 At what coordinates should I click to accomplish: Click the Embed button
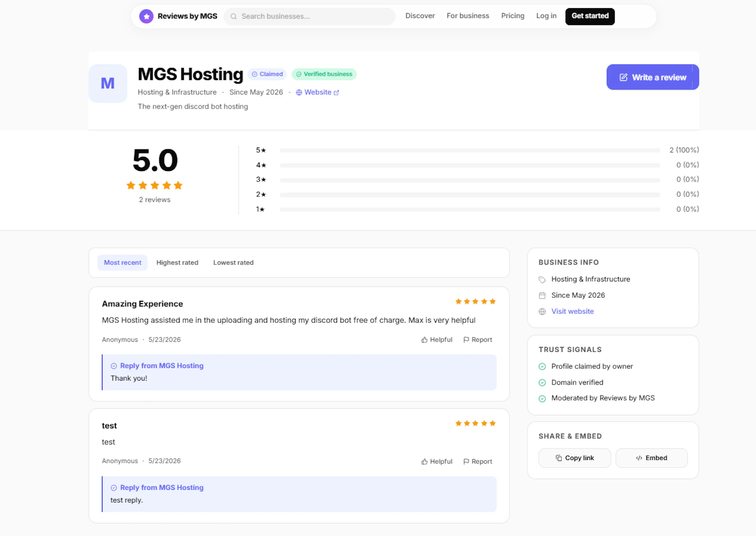point(652,458)
